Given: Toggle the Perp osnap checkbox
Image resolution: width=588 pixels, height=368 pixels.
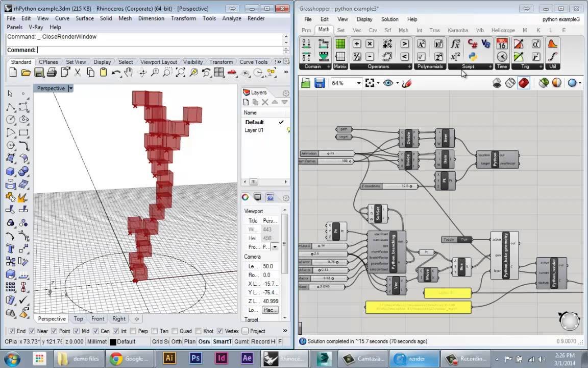Looking at the screenshot, I should (132, 331).
